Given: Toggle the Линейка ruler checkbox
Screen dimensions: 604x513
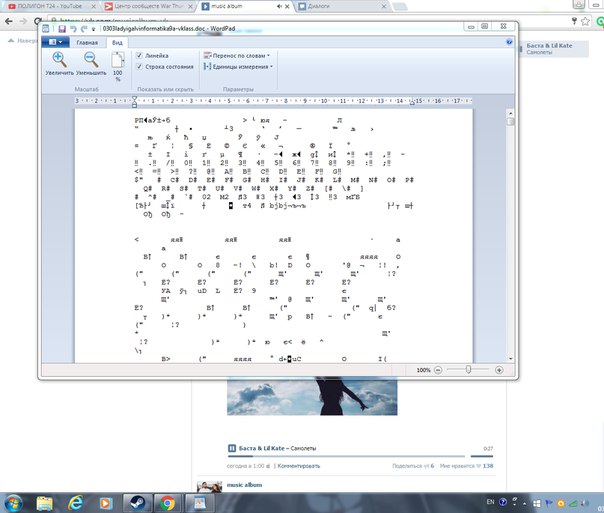Looking at the screenshot, I should pos(139,55).
